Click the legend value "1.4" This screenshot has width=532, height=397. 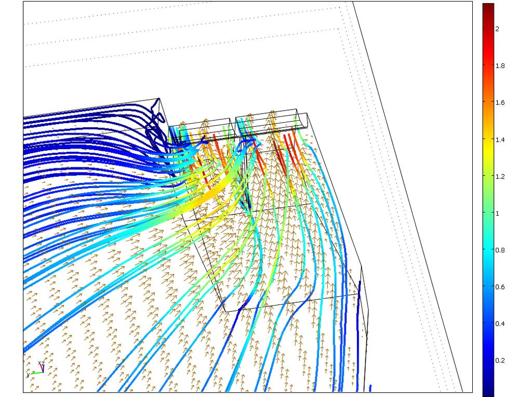click(500, 139)
